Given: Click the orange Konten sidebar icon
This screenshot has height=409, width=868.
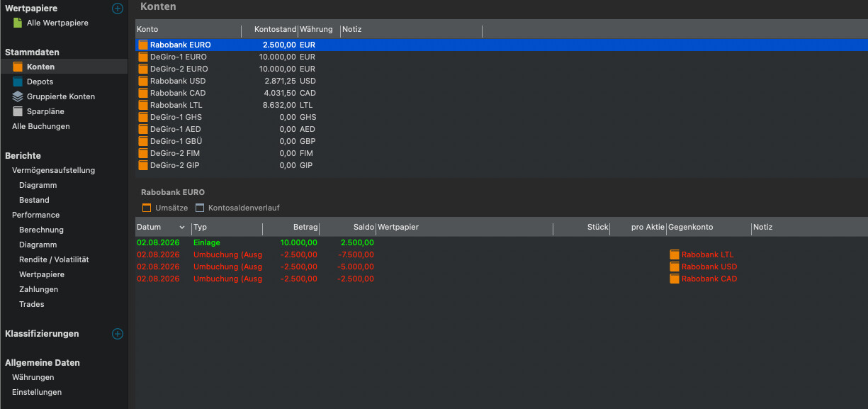Looking at the screenshot, I should pyautogui.click(x=18, y=67).
